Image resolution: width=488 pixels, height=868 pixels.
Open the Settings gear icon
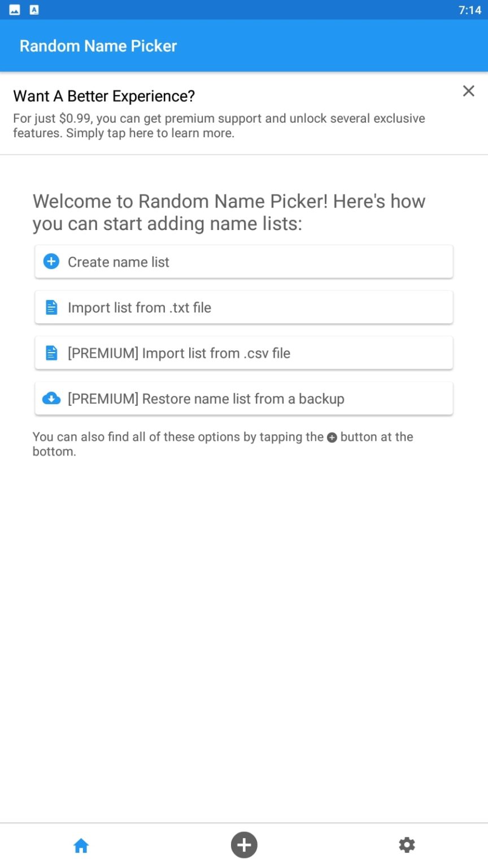click(x=407, y=845)
